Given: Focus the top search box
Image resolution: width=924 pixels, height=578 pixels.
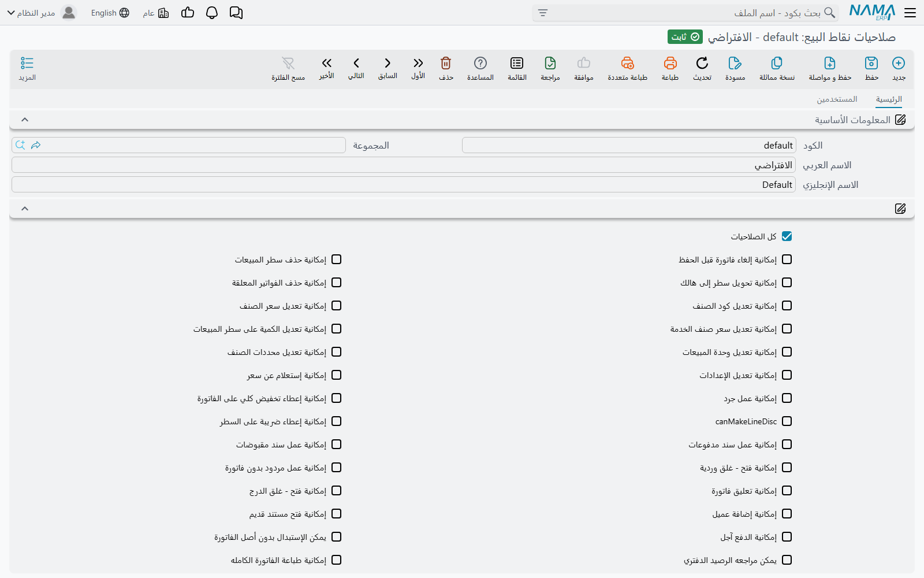Looking at the screenshot, I should [x=686, y=13].
